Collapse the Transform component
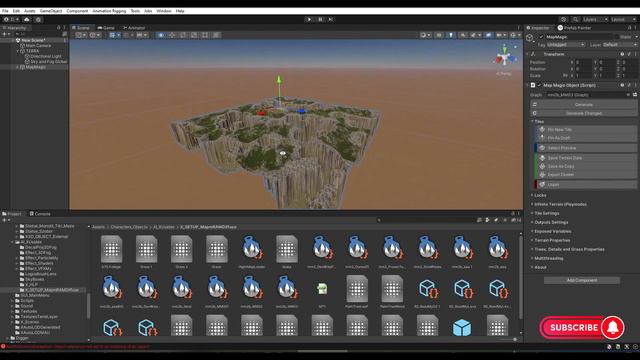Screen dimensions: 640x360 (528, 54)
